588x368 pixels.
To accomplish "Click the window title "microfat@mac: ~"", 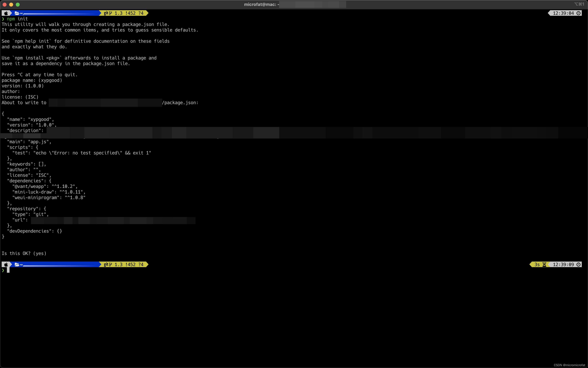I will click(262, 4).
